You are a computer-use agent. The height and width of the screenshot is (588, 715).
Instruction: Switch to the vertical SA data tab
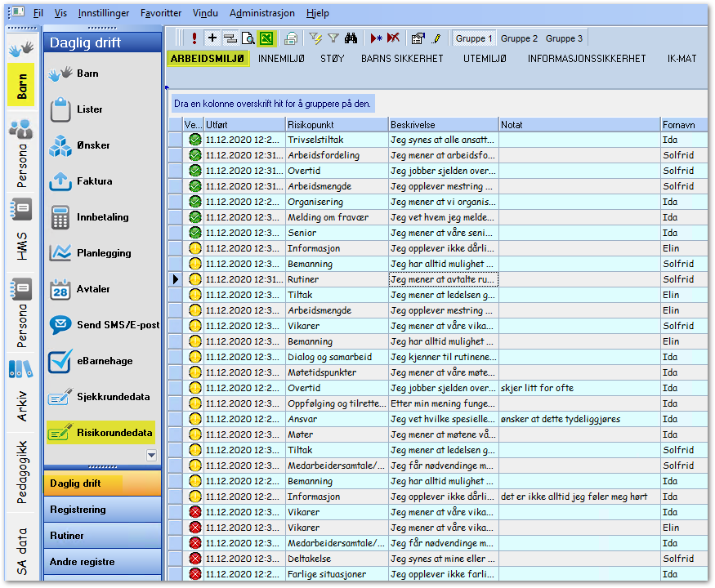pos(21,550)
